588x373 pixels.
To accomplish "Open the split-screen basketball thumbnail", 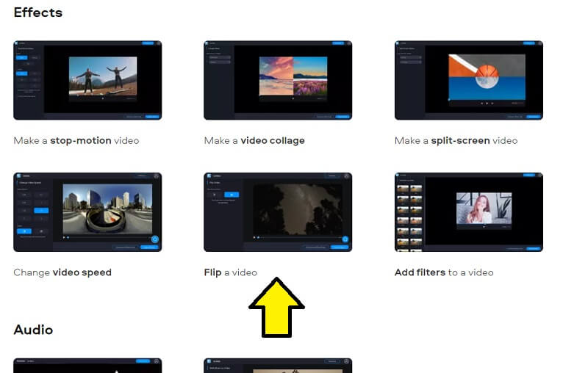I will click(468, 80).
